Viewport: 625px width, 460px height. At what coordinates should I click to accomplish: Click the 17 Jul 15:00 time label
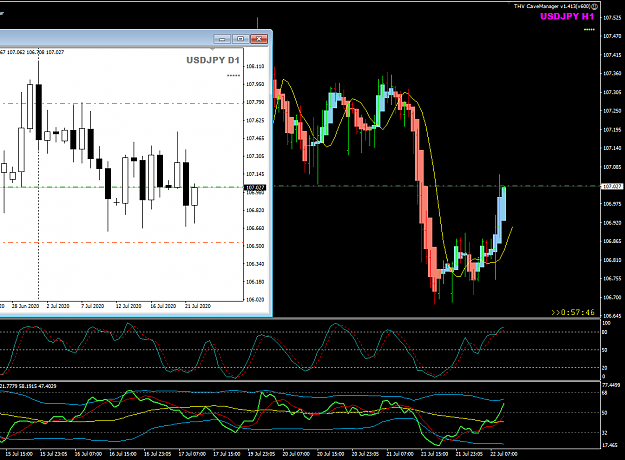coord(227,454)
